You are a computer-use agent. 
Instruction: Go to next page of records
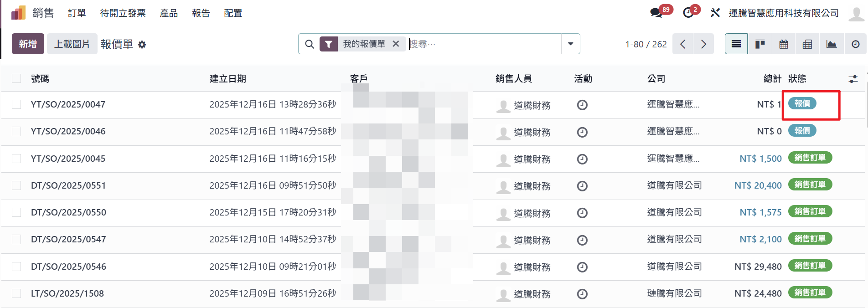coord(703,44)
